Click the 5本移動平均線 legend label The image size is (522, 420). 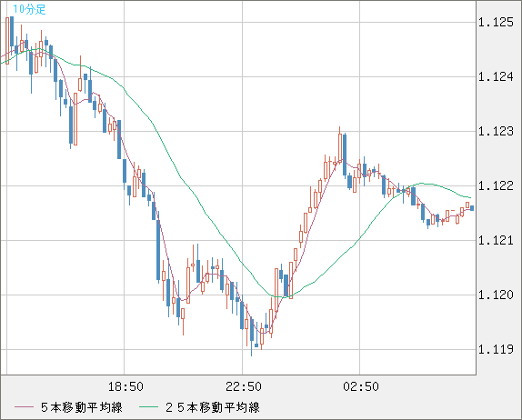pos(82,407)
